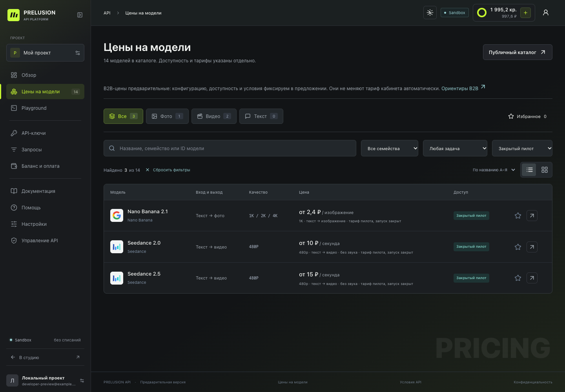565x392 pixels.
Task: Toggle the light/dark theme icon
Action: (430, 13)
